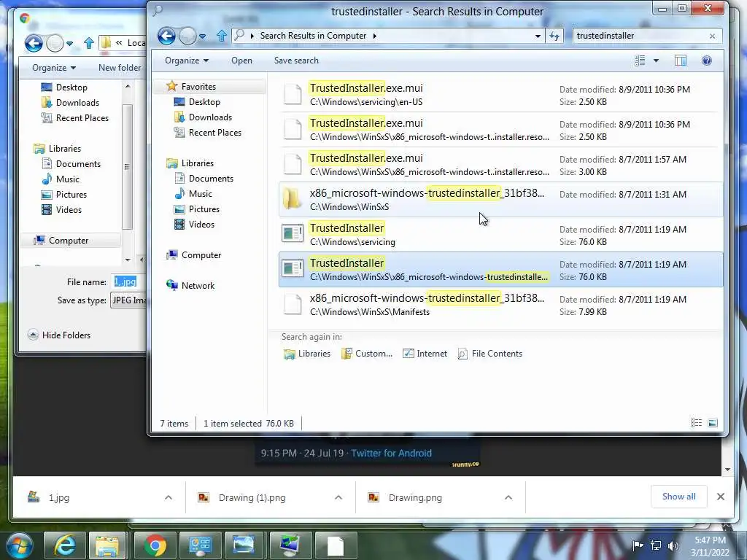The height and width of the screenshot is (560, 747).
Task: Select TrustedInstaller.exe.mui in servicing\en-US
Action: 500,95
